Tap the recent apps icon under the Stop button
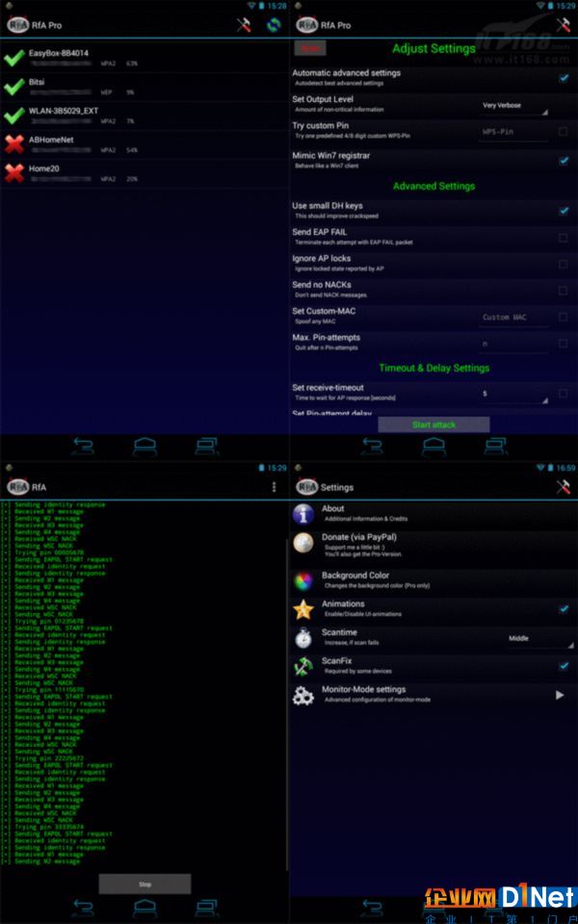The height and width of the screenshot is (924, 578). click(x=207, y=908)
